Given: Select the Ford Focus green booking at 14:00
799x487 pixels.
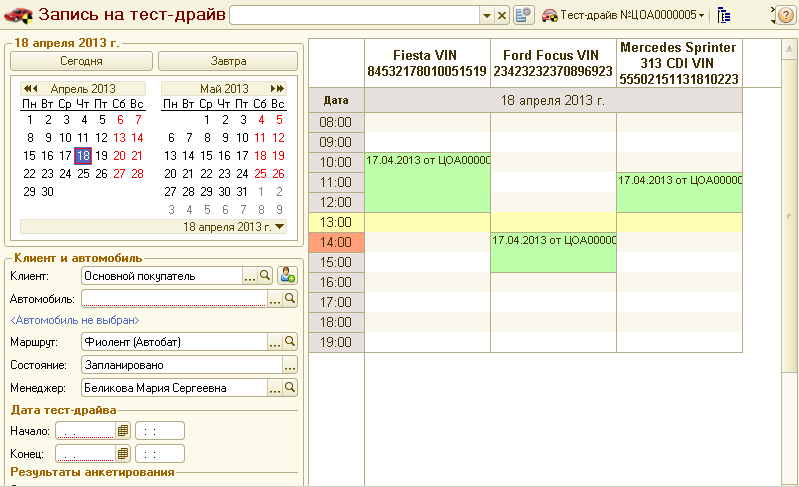Looking at the screenshot, I should (553, 253).
